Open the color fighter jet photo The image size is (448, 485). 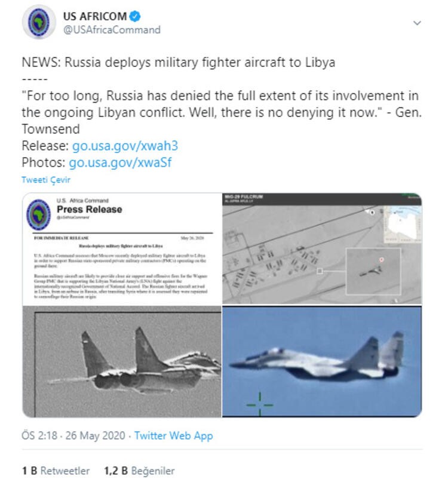[x=322, y=361]
